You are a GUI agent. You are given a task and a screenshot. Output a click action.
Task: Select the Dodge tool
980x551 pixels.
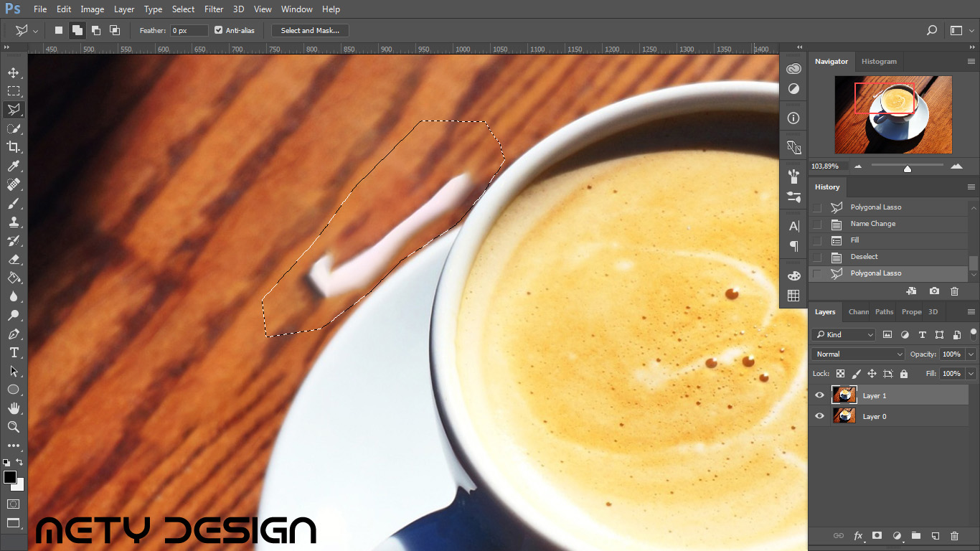(14, 315)
